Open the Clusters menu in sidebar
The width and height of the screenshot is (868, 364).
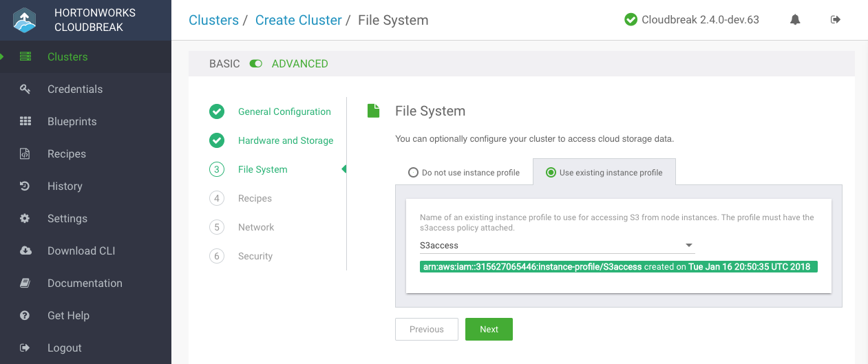pyautogui.click(x=67, y=56)
